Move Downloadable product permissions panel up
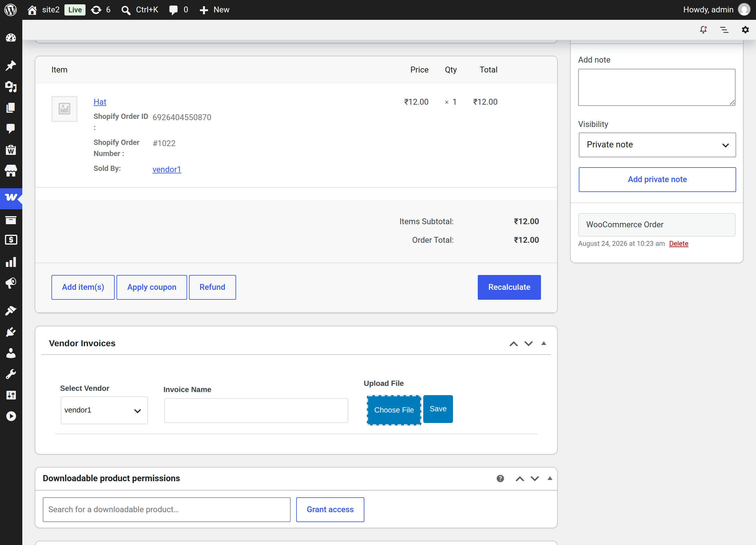 [520, 479]
